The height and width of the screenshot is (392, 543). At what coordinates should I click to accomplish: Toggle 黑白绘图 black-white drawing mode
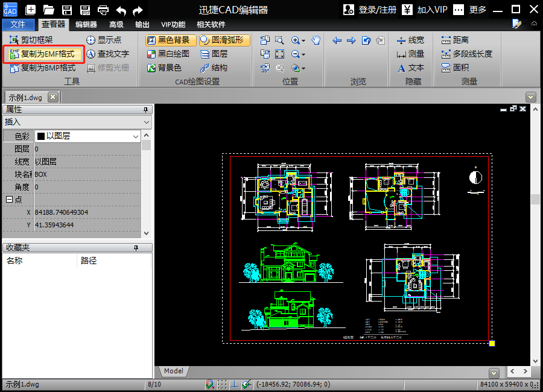point(168,54)
